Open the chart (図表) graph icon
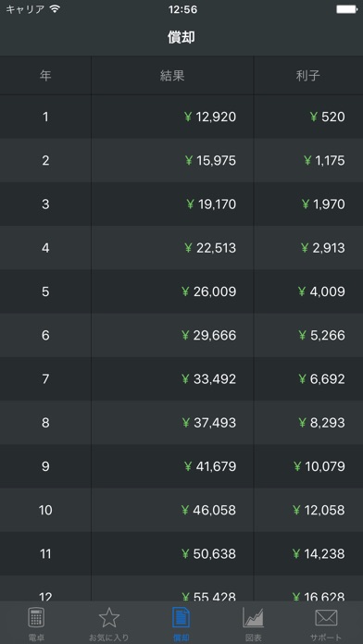363x644 pixels. click(253, 618)
